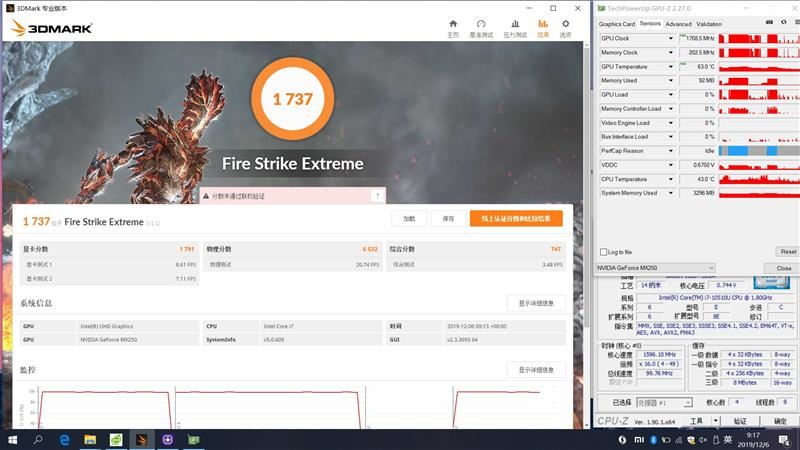Switch to the Sensors tab

[x=650, y=23]
